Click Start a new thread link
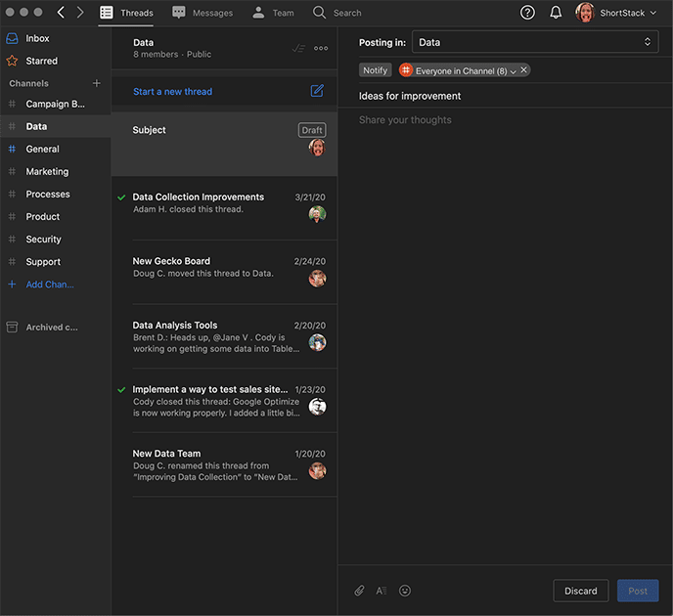The height and width of the screenshot is (616, 673). pyautogui.click(x=172, y=91)
